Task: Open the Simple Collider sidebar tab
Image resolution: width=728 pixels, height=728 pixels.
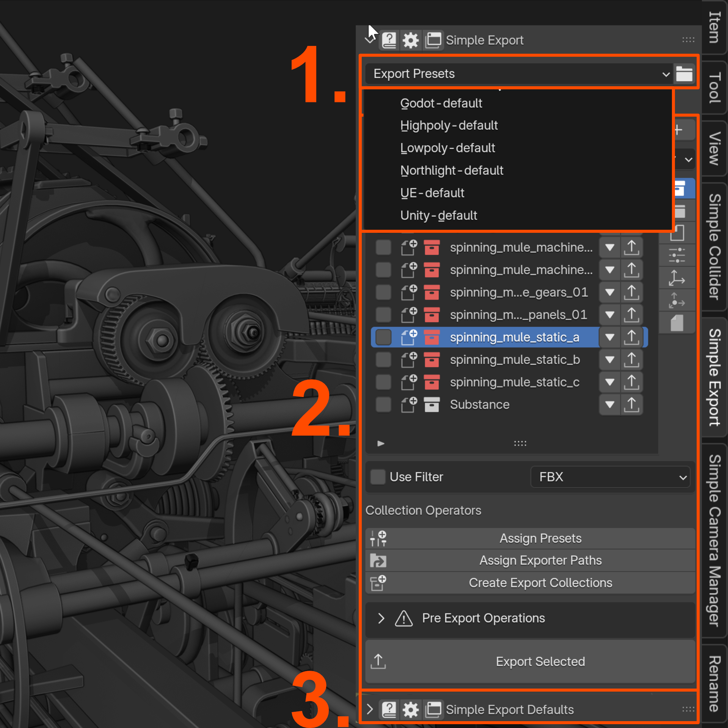Action: click(714, 247)
